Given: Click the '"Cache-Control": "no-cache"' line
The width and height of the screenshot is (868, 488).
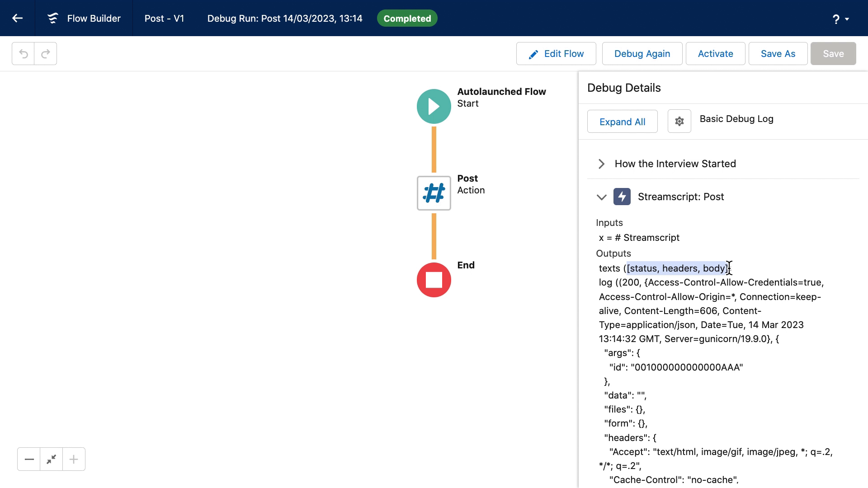Looking at the screenshot, I should (x=674, y=480).
